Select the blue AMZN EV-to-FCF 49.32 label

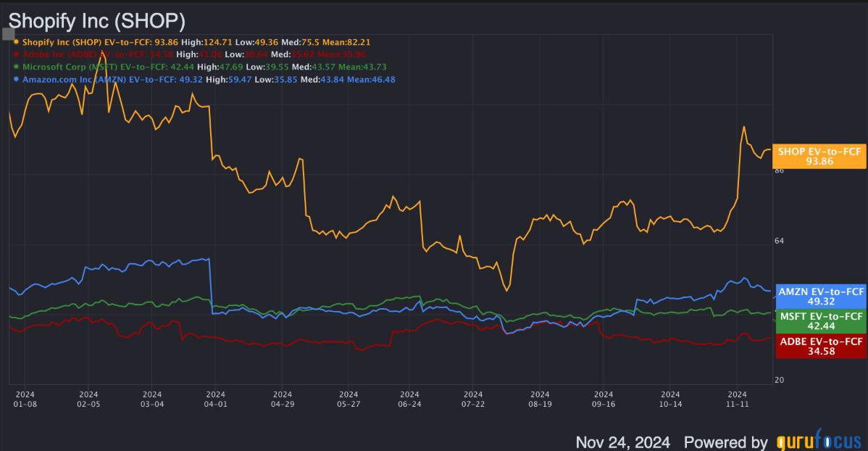pyautogui.click(x=821, y=297)
